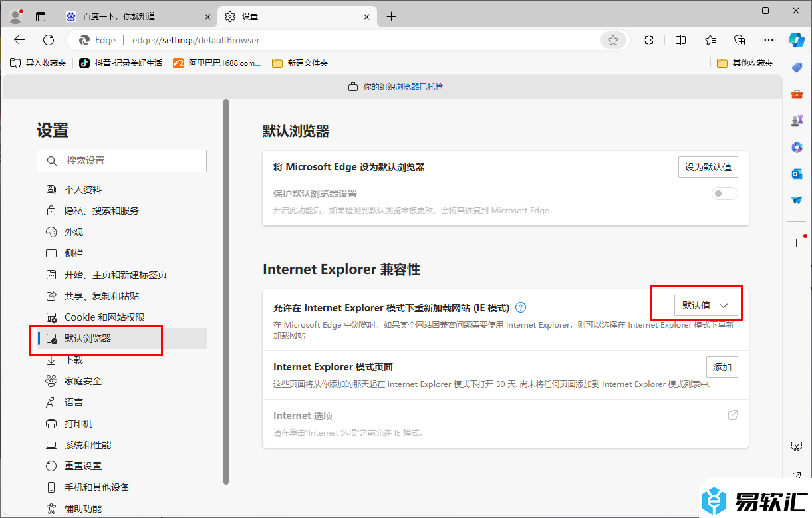812x518 pixels.
Task: Refresh the page with reload icon
Action: click(x=49, y=40)
